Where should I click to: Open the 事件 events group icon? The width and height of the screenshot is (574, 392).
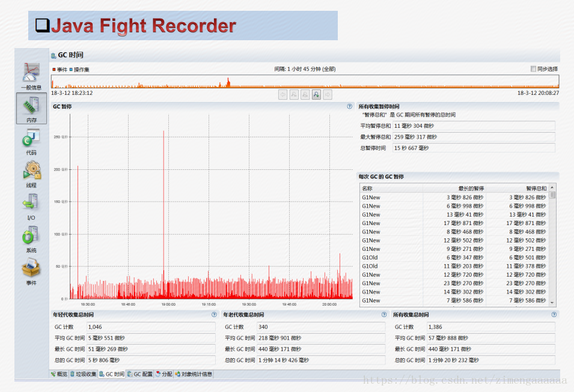tap(31, 272)
